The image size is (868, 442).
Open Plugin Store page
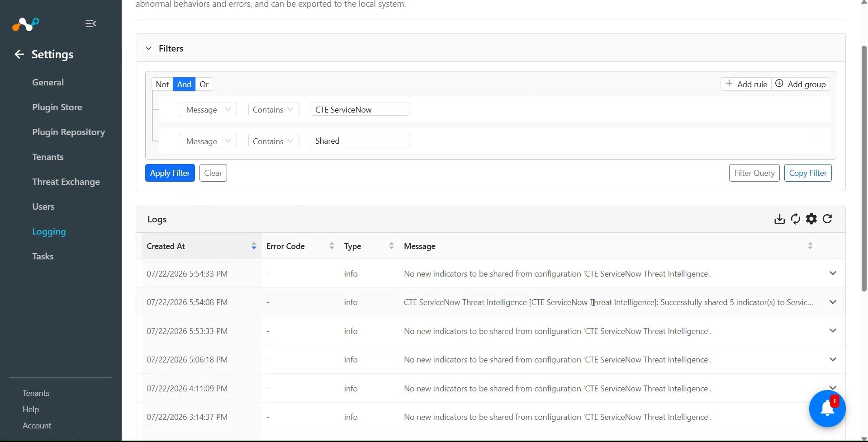tap(57, 108)
